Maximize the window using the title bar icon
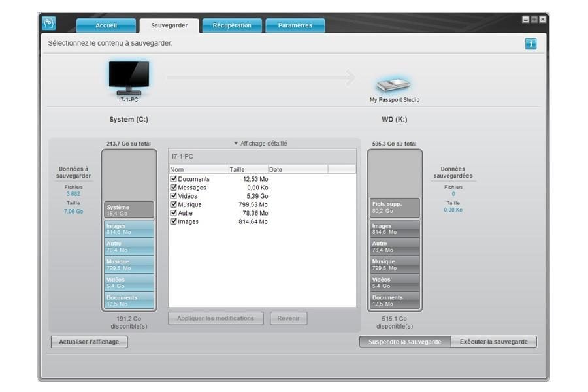This screenshot has width=588, height=392. (x=534, y=20)
